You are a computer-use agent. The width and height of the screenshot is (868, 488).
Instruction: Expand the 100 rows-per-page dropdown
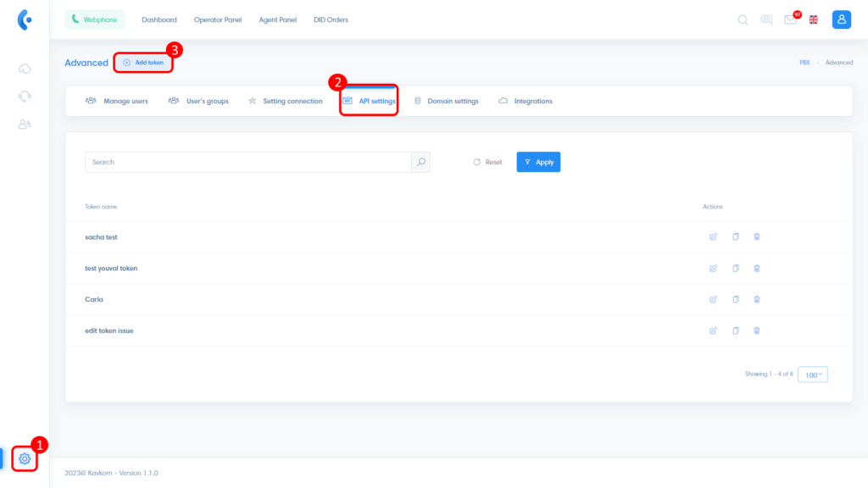click(813, 374)
